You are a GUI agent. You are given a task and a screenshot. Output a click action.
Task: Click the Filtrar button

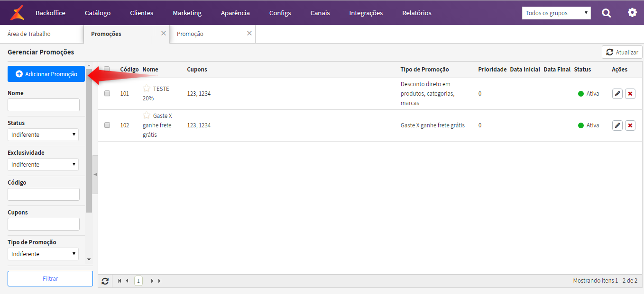pos(50,279)
